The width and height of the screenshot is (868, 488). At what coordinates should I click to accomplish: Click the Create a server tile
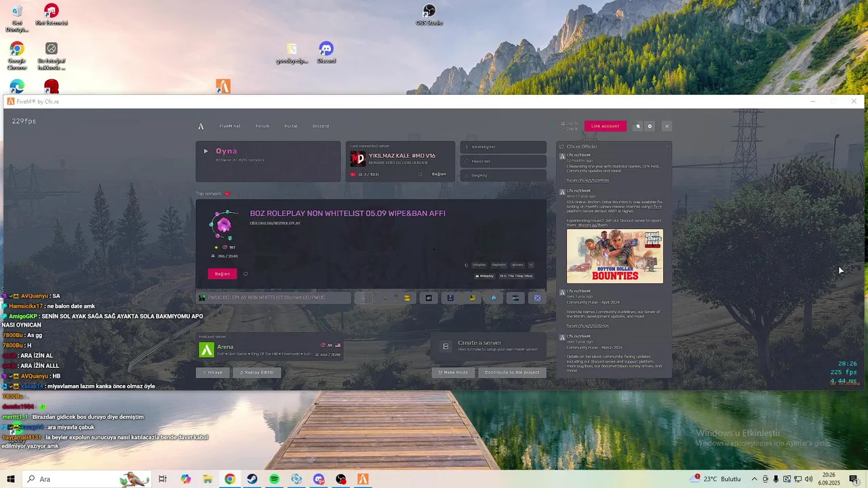point(489,346)
